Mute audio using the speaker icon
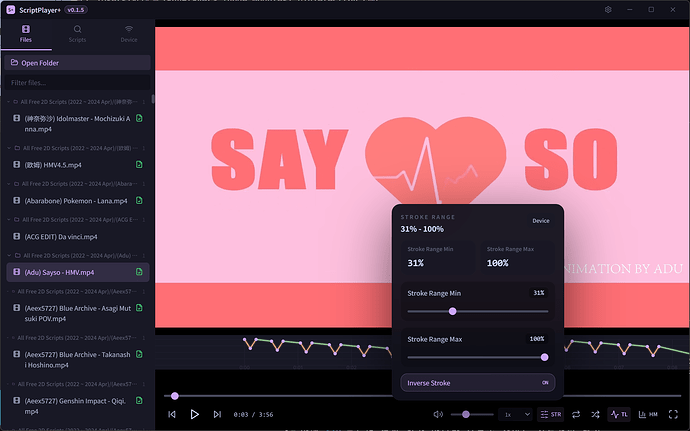Viewport: 690px width, 431px height. click(x=438, y=414)
